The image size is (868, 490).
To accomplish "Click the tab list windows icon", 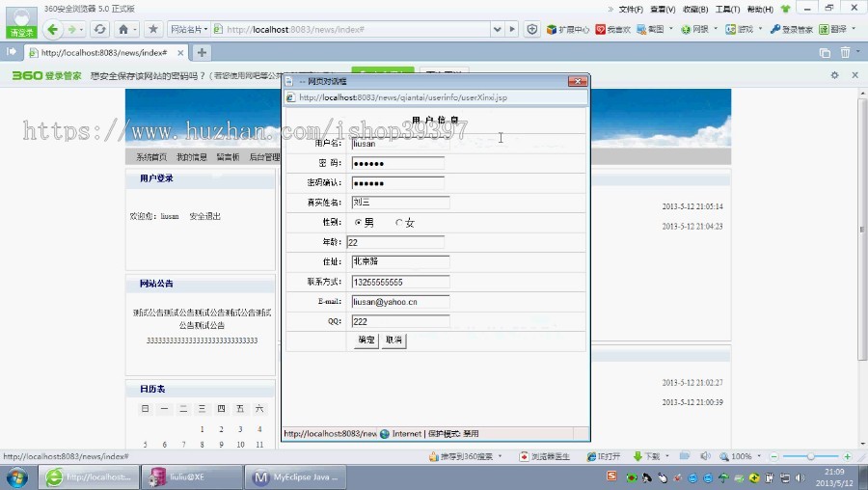I will click(x=825, y=53).
